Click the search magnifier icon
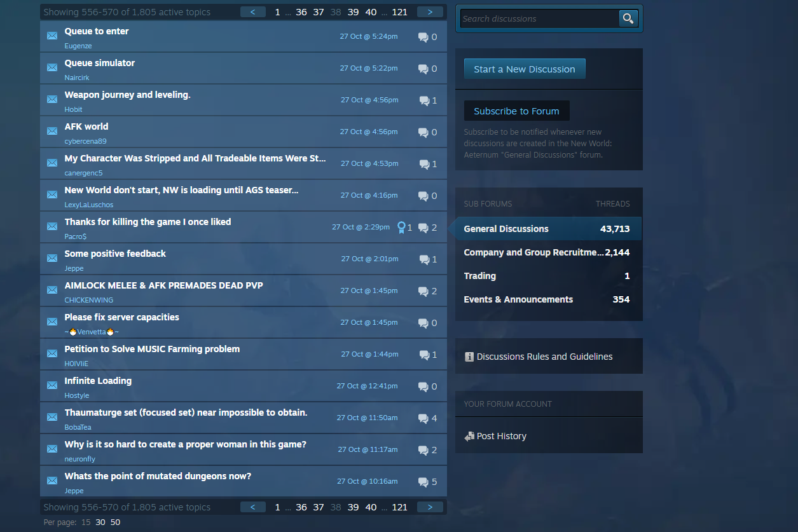This screenshot has height=532, width=798. click(628, 18)
